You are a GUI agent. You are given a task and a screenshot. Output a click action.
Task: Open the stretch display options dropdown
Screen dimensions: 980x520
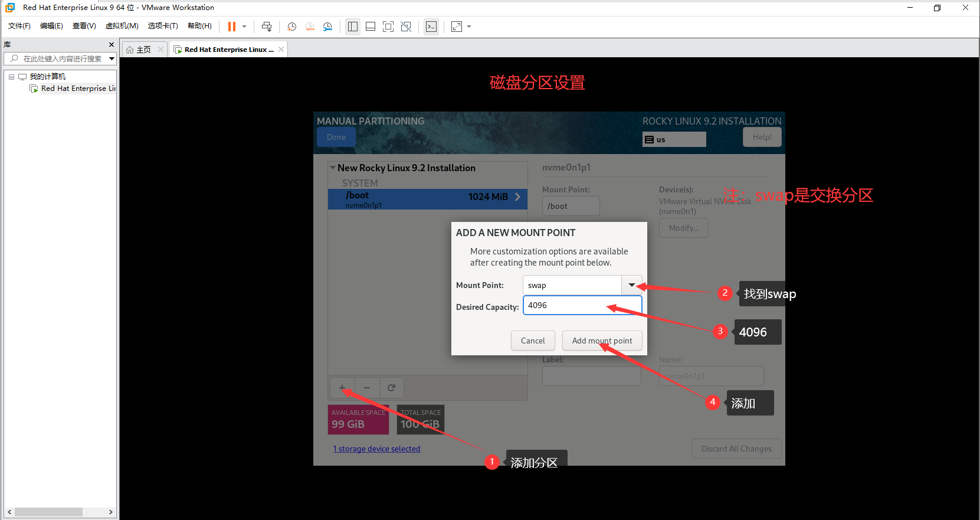click(x=469, y=27)
